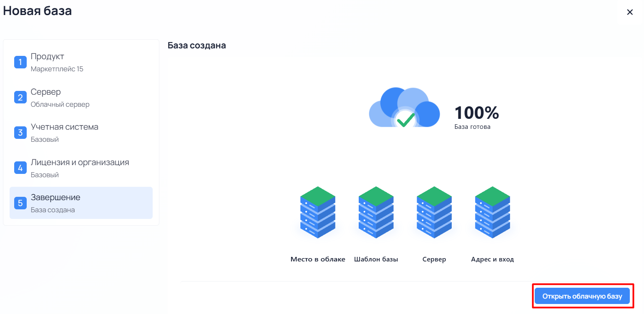Click the server stack above 'Шаблон базы'
Screen dimensions: 644x314
[376, 212]
